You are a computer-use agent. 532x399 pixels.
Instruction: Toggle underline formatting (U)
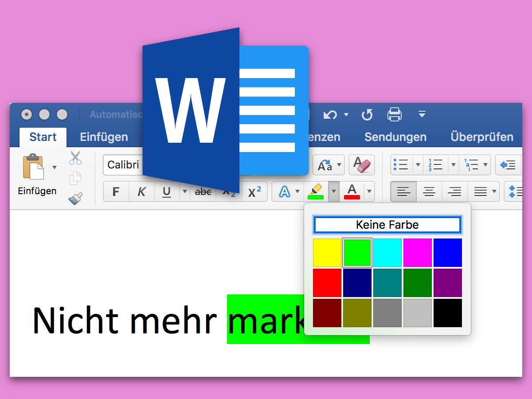[167, 192]
